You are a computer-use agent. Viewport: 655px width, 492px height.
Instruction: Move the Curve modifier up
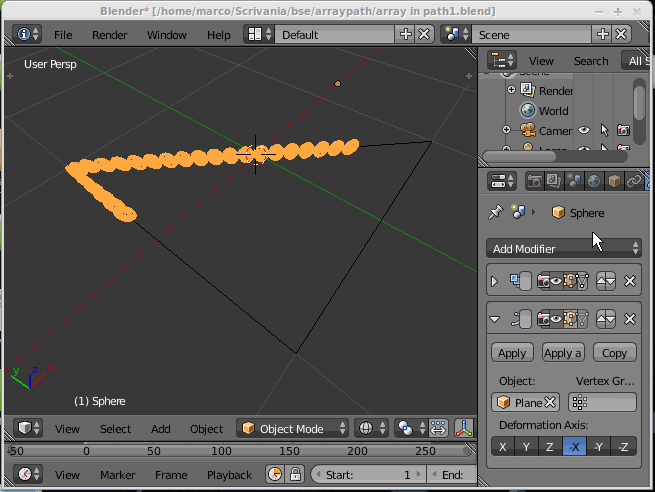(x=601, y=319)
